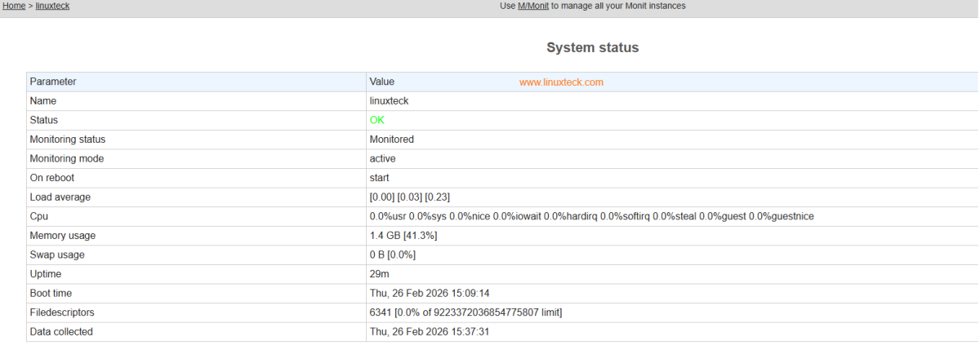Click the Filedescriptors label
Viewport: 980px width, 350px height.
62,312
